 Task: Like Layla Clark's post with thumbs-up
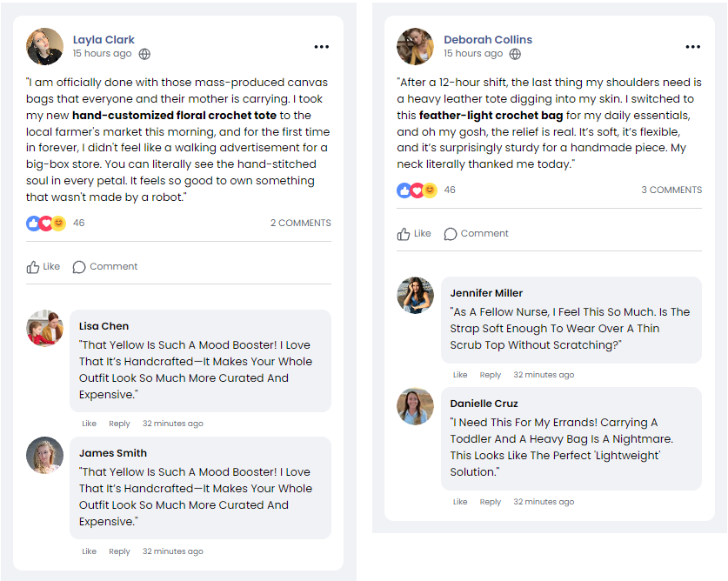34,267
